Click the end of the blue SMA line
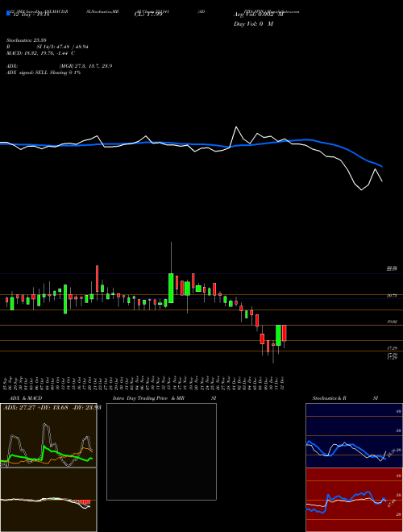This screenshot has height=532, width=403. 381,166
